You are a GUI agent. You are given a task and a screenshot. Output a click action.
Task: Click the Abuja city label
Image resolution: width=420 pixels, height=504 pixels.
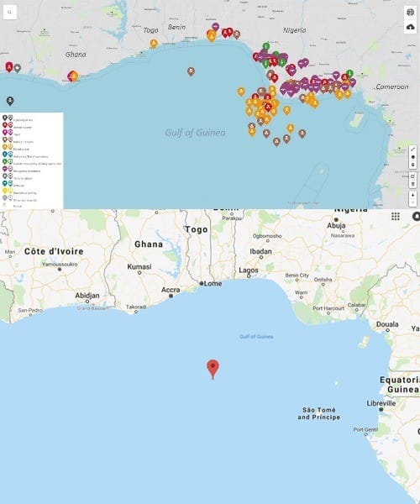pos(336,226)
